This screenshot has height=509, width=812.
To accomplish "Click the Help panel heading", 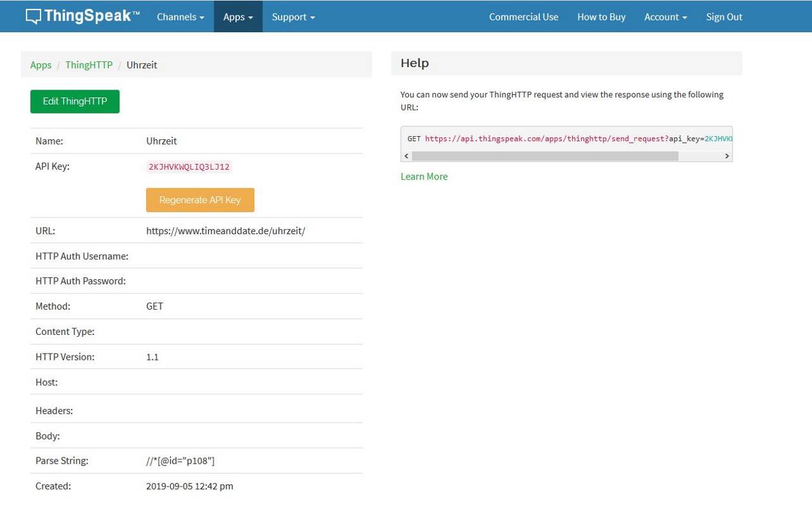I will click(415, 63).
